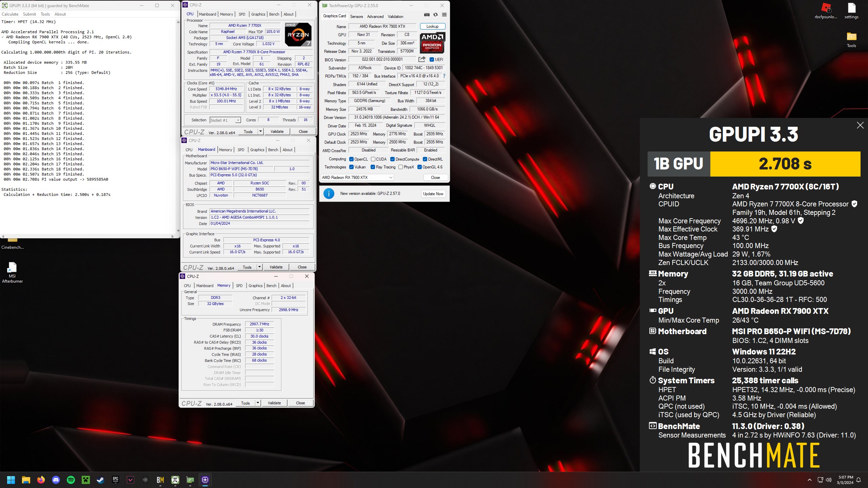Toggle the DirectML checkbox
The height and width of the screenshot is (488, 868).
tap(425, 159)
